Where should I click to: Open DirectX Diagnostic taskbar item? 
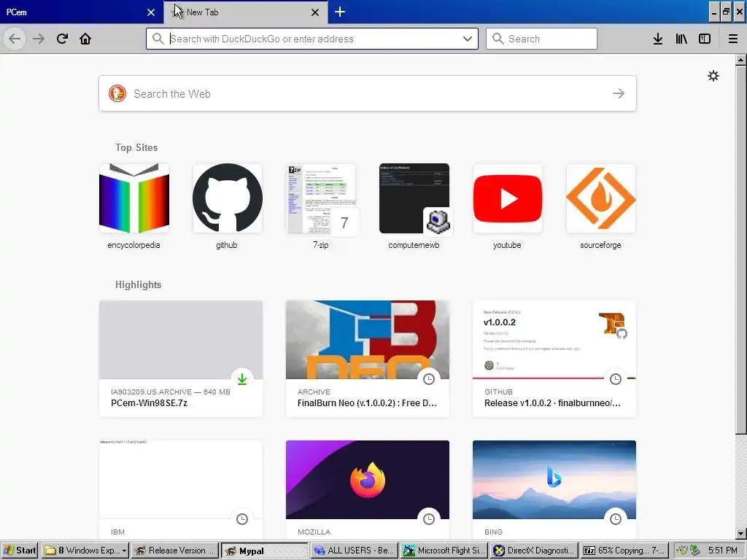[x=534, y=551]
